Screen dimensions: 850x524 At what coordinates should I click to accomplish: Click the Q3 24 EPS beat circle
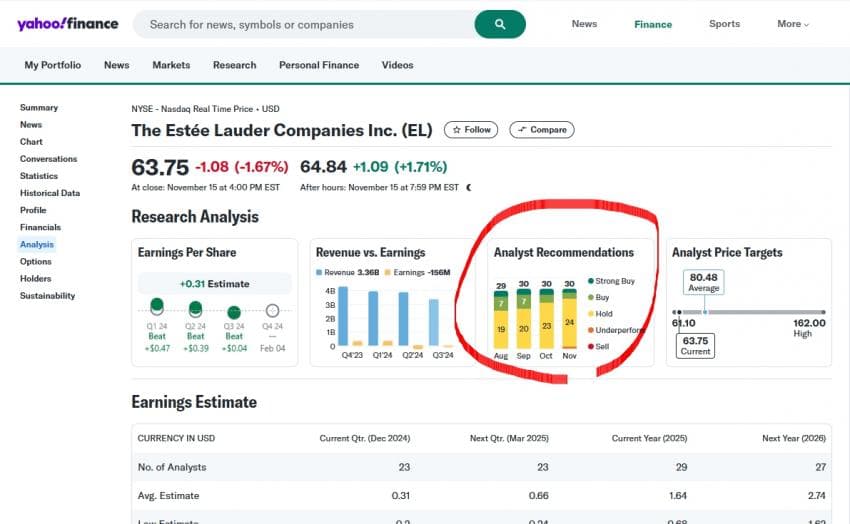[234, 312]
